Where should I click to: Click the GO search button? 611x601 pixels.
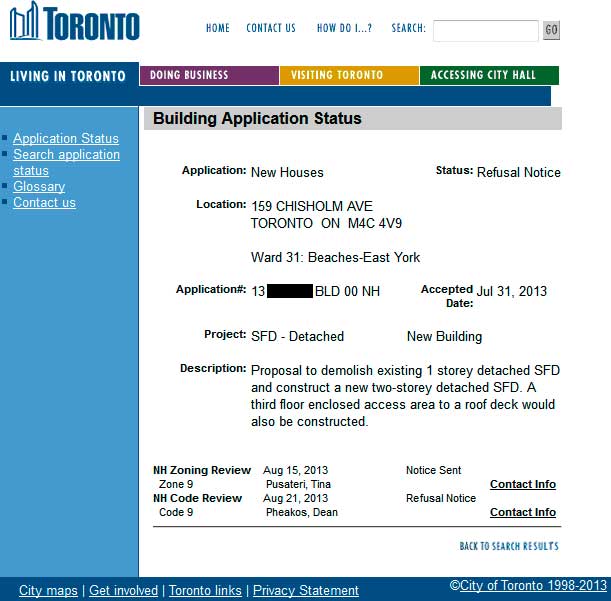[551, 30]
